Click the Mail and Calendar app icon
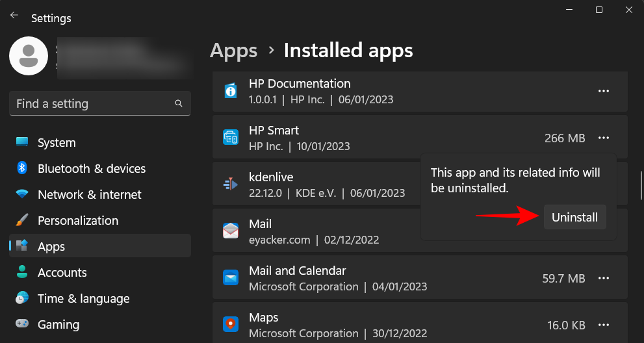644x343 pixels. coord(231,278)
